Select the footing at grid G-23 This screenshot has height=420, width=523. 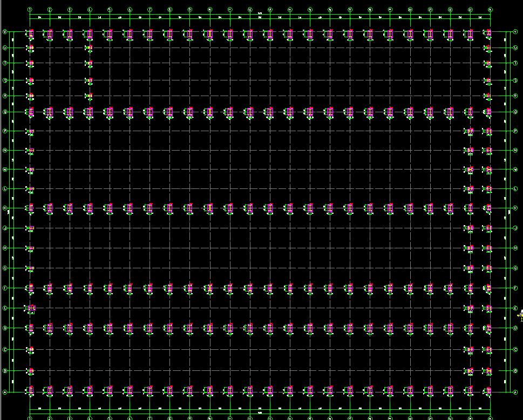click(x=470, y=268)
